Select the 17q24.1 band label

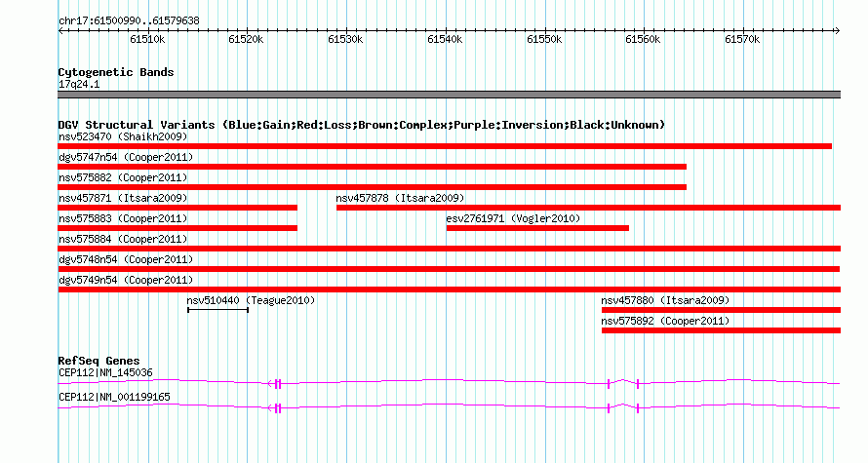(x=79, y=84)
